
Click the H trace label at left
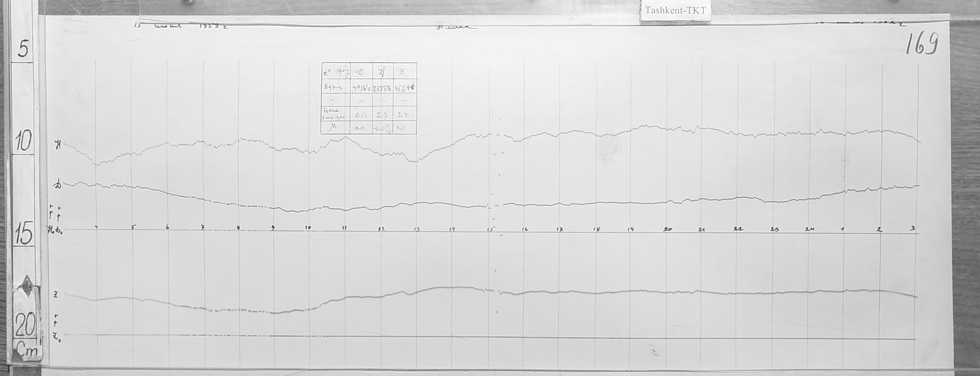[59, 145]
